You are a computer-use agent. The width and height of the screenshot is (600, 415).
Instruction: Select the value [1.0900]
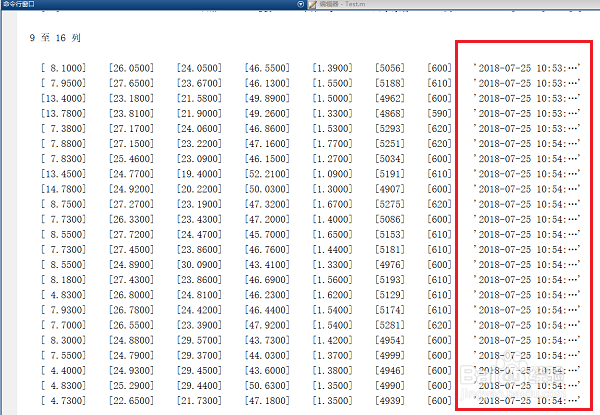pos(333,174)
